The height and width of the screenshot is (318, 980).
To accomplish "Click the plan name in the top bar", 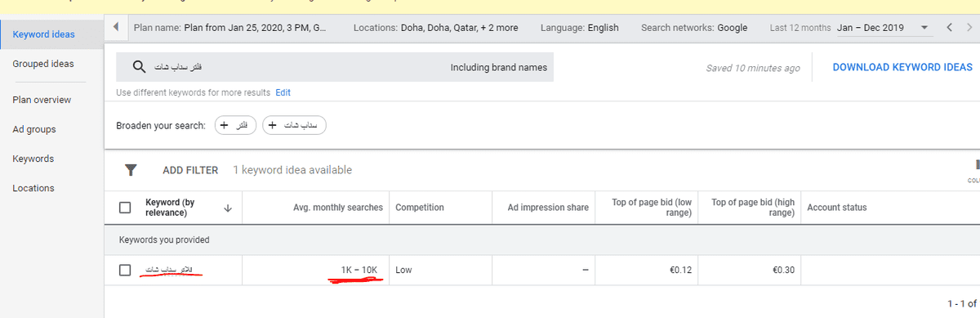I will click(229, 27).
